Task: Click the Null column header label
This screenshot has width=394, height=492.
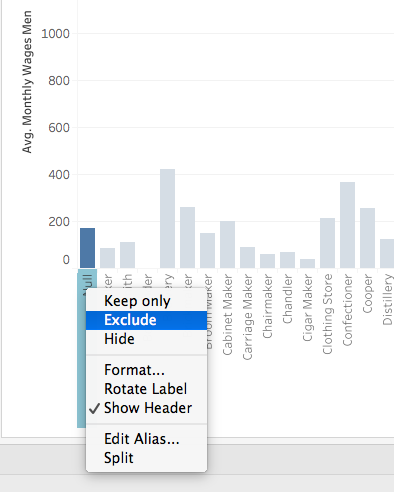Action: click(87, 282)
